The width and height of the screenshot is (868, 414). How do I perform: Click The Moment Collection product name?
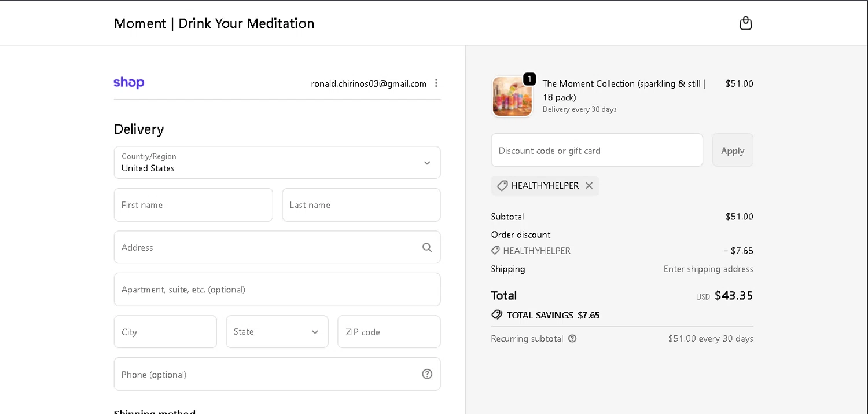tap(624, 90)
